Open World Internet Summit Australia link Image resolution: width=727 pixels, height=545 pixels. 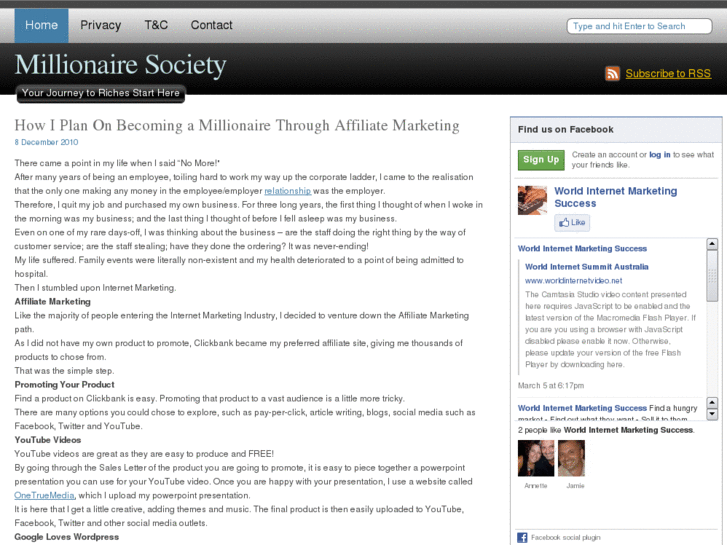pos(587,267)
